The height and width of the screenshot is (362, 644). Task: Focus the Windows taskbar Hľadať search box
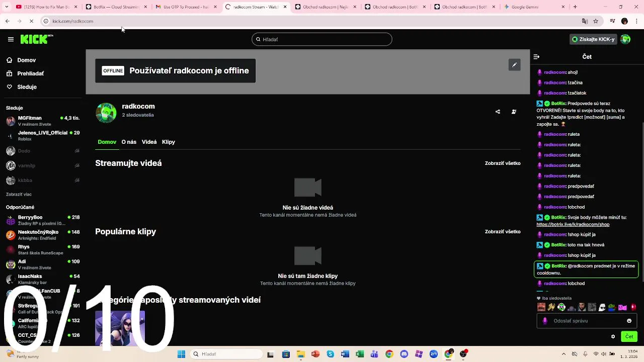(x=226, y=354)
